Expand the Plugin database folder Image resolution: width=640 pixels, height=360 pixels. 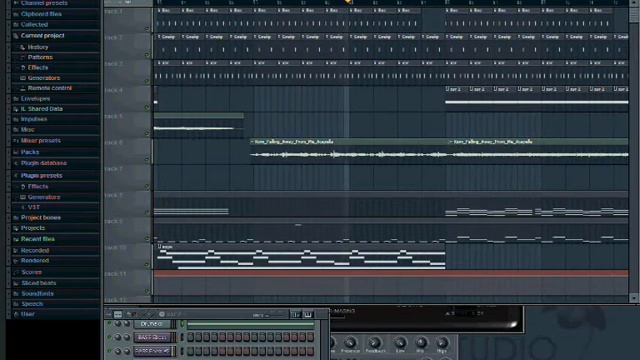pos(44,163)
